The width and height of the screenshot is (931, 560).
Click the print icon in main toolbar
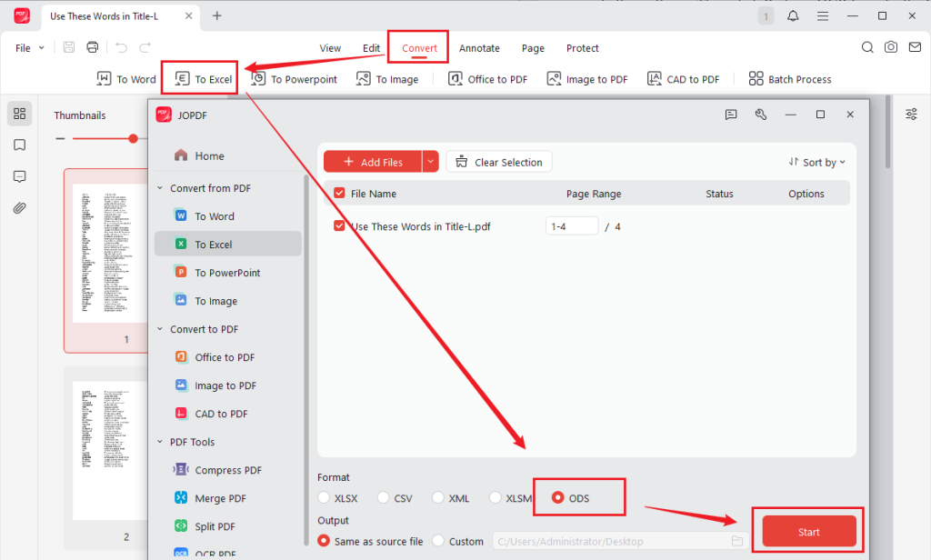[92, 47]
